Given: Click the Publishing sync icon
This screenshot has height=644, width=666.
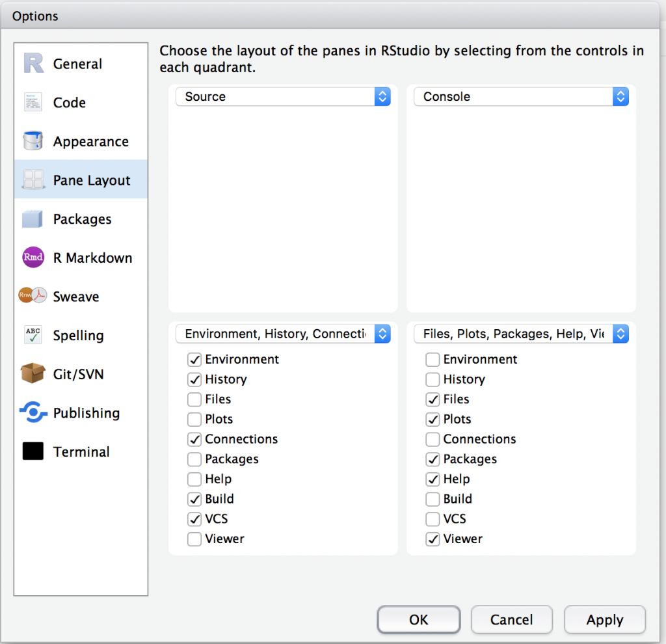Looking at the screenshot, I should click(x=33, y=412).
